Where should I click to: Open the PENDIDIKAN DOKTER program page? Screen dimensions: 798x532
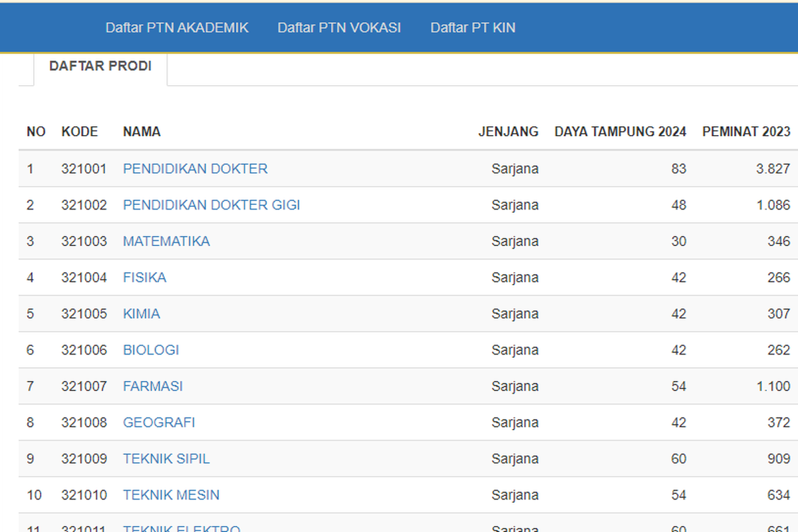(x=195, y=168)
